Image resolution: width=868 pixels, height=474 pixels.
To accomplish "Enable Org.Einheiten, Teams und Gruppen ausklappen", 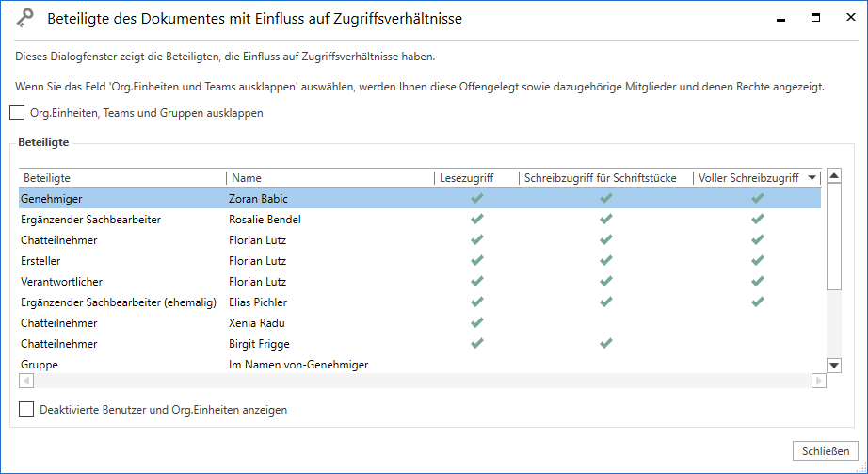I will coord(18,113).
